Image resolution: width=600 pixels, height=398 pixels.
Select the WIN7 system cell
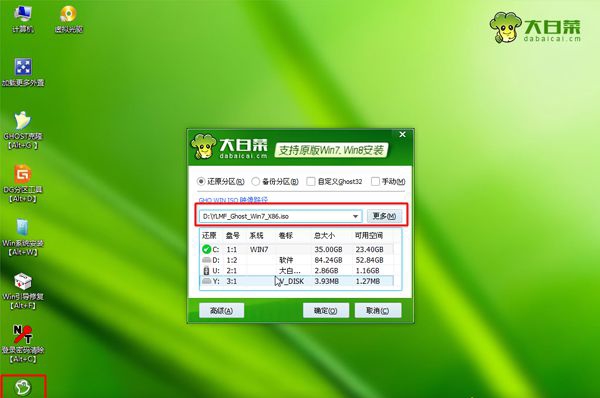(x=259, y=250)
